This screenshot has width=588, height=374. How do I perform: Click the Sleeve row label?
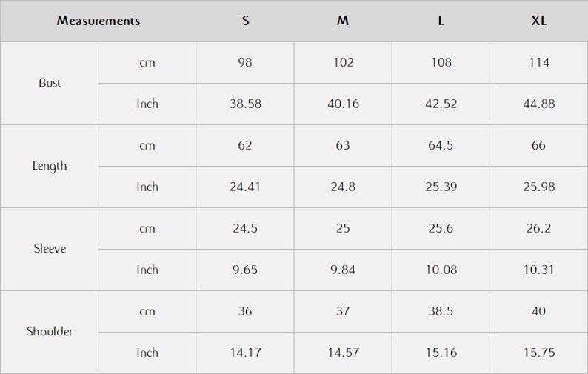point(50,249)
